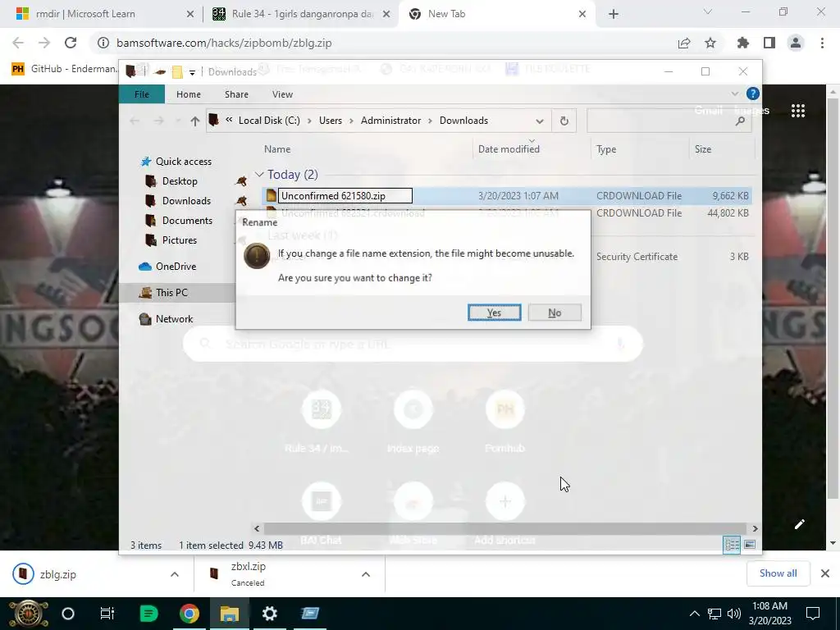Click No in the Rename dialog

pos(555,313)
